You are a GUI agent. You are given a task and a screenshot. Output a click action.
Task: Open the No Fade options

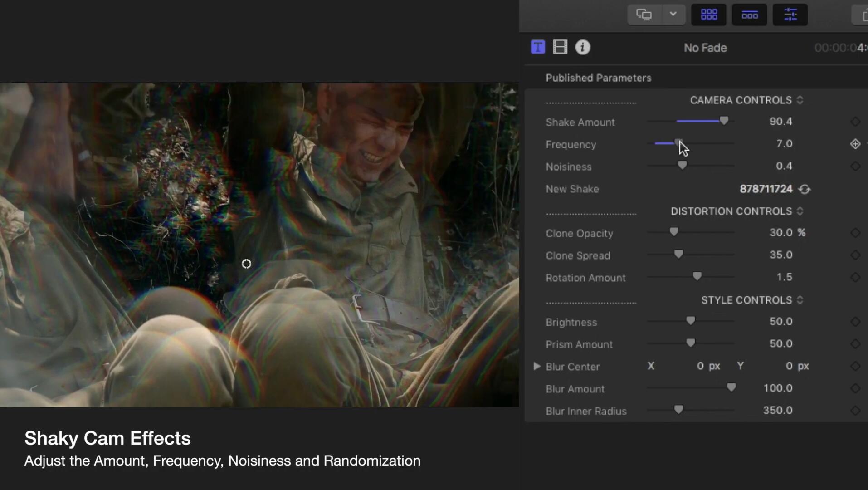pos(705,48)
